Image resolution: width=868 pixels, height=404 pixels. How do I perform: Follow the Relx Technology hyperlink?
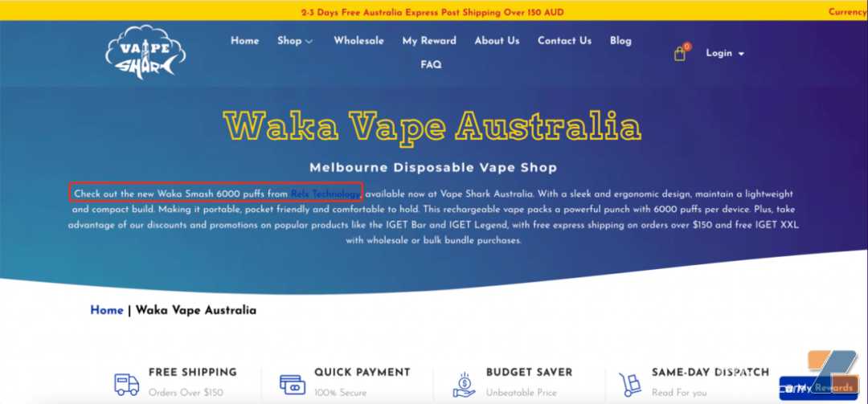[325, 194]
